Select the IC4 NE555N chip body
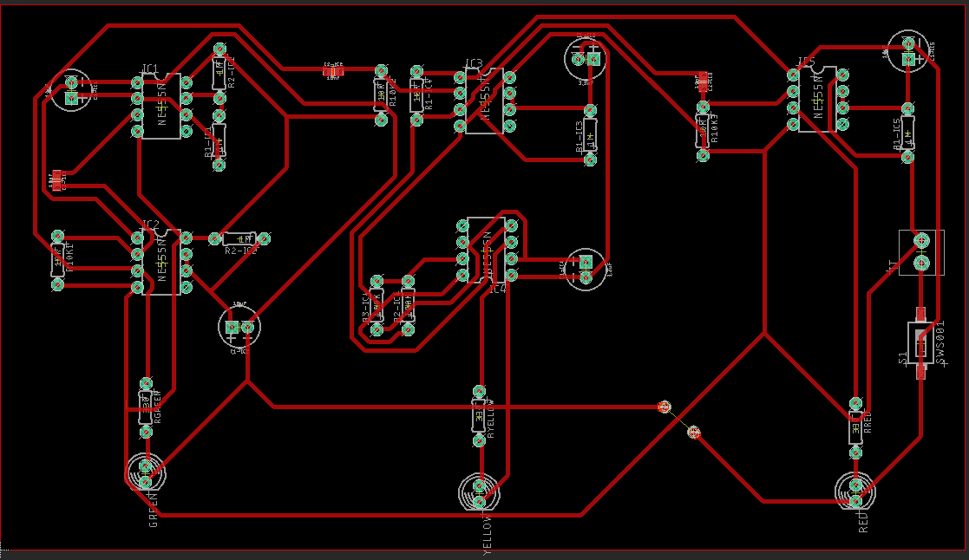 coord(487,250)
